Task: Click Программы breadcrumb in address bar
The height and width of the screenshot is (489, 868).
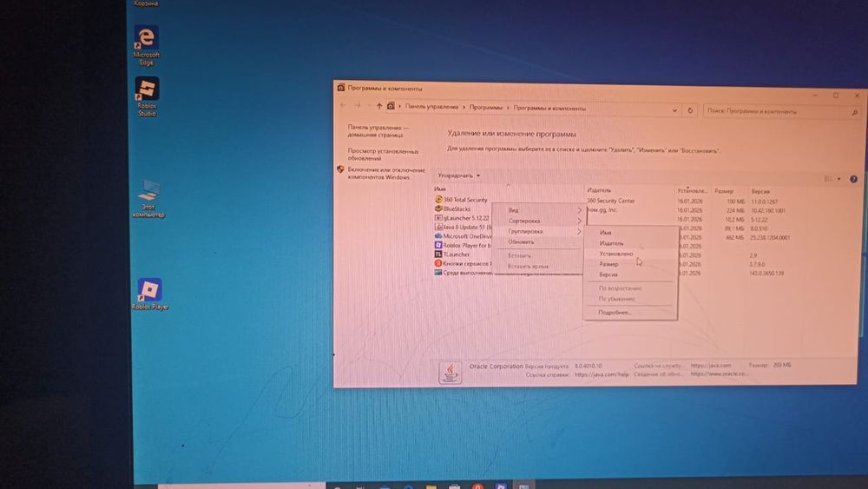Action: click(x=486, y=108)
